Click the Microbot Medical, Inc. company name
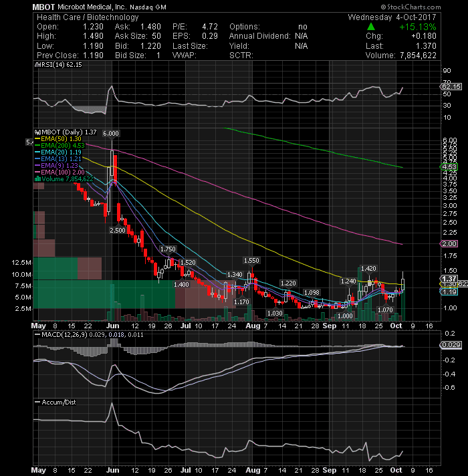Viewport: 468px width, 476px height. (92, 7)
